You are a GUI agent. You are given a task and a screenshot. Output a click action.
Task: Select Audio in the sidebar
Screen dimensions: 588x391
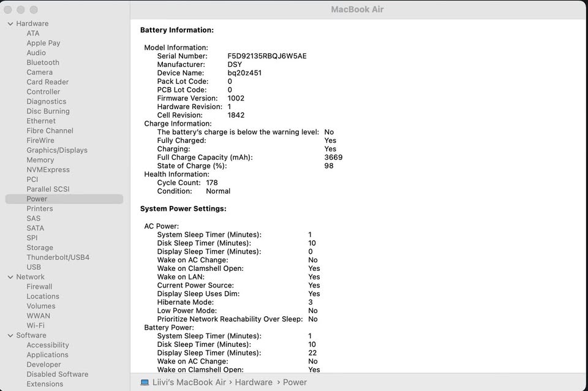pyautogui.click(x=36, y=53)
